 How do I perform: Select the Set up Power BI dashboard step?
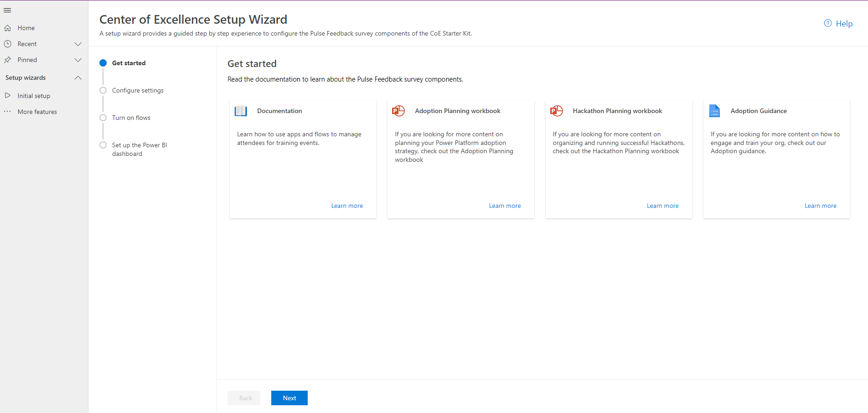point(103,145)
